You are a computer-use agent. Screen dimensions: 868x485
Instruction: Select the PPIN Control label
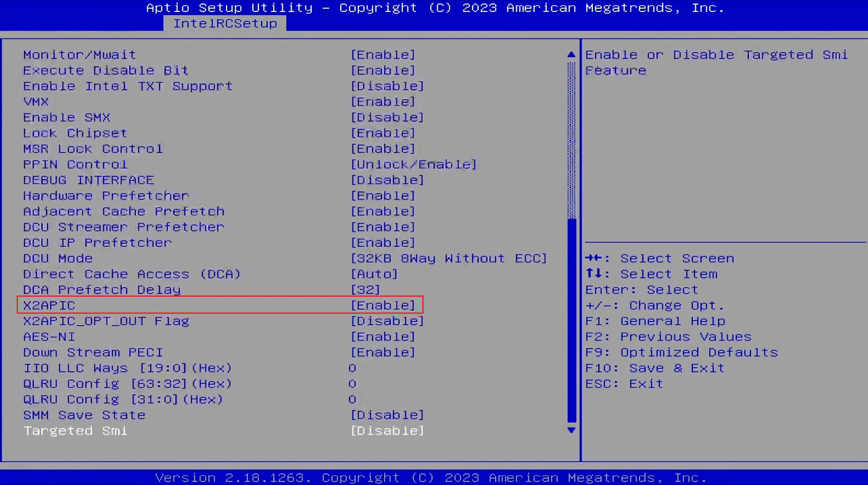point(75,164)
